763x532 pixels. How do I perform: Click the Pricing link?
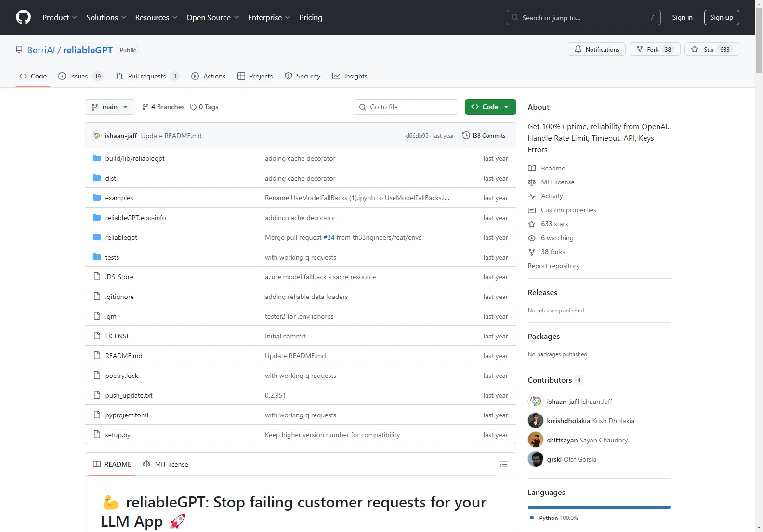point(311,17)
